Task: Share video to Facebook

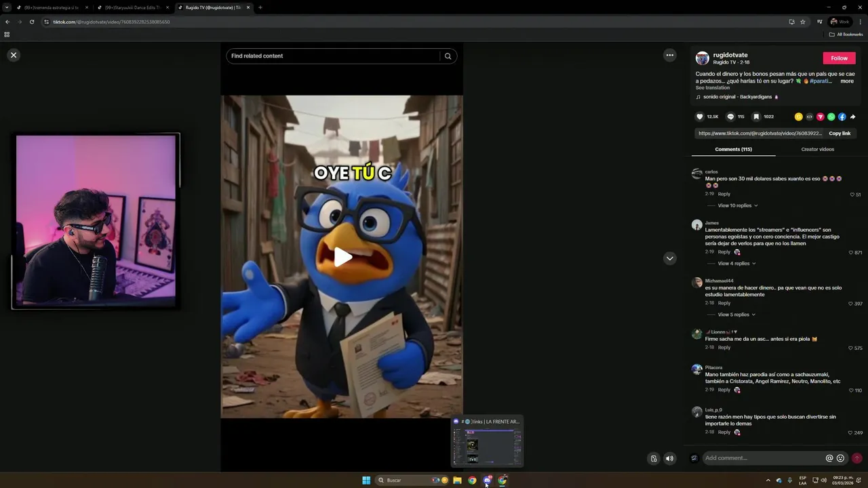Action: point(842,117)
